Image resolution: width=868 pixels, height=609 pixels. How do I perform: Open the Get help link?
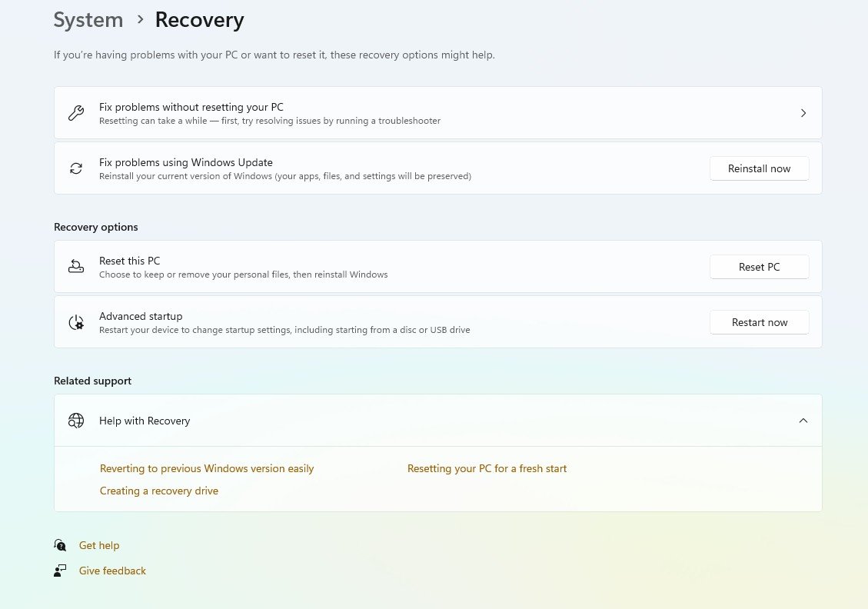click(x=99, y=545)
